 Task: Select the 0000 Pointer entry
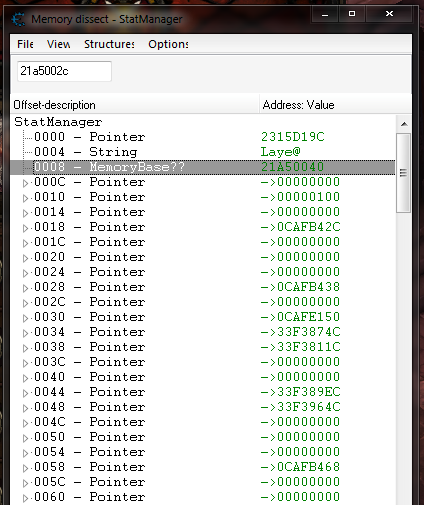click(x=90, y=137)
